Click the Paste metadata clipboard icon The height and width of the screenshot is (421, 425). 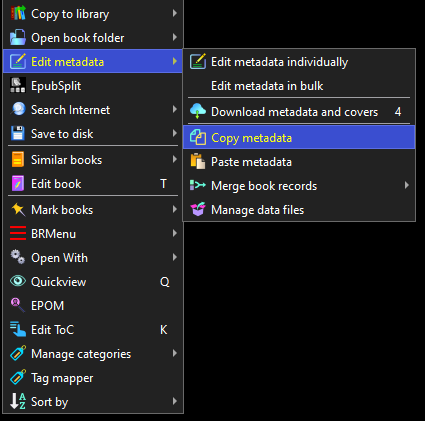click(198, 162)
